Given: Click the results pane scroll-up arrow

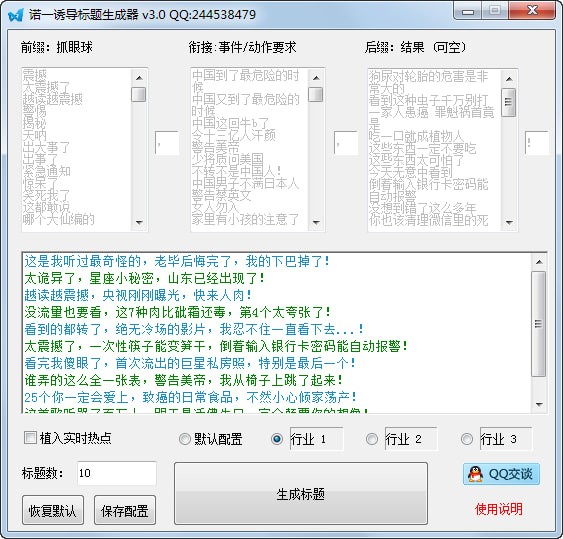Looking at the screenshot, I should [539, 262].
